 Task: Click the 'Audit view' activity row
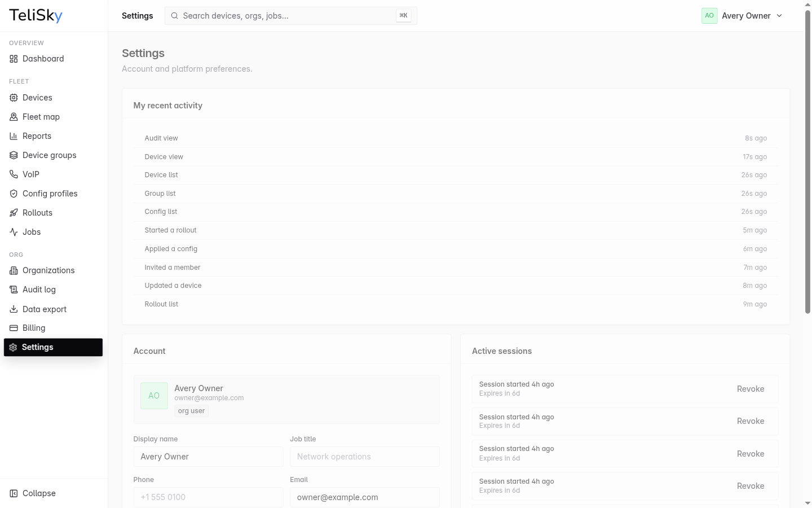[456, 138]
